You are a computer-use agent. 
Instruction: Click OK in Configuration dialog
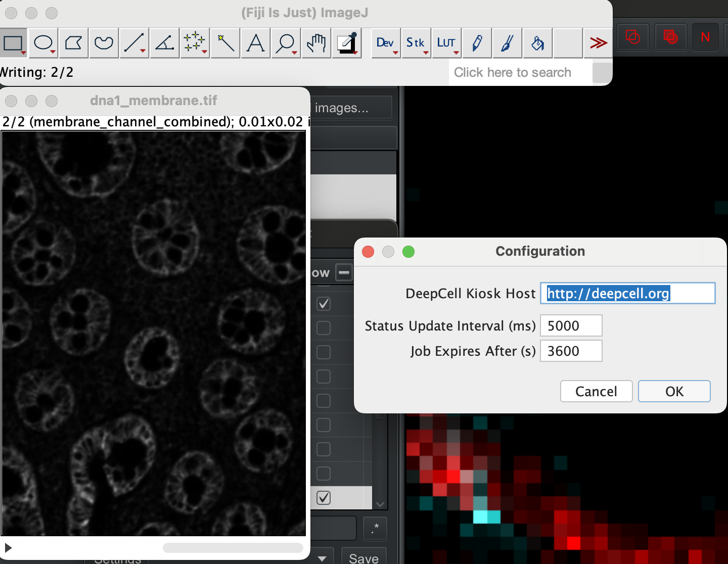[x=674, y=392]
